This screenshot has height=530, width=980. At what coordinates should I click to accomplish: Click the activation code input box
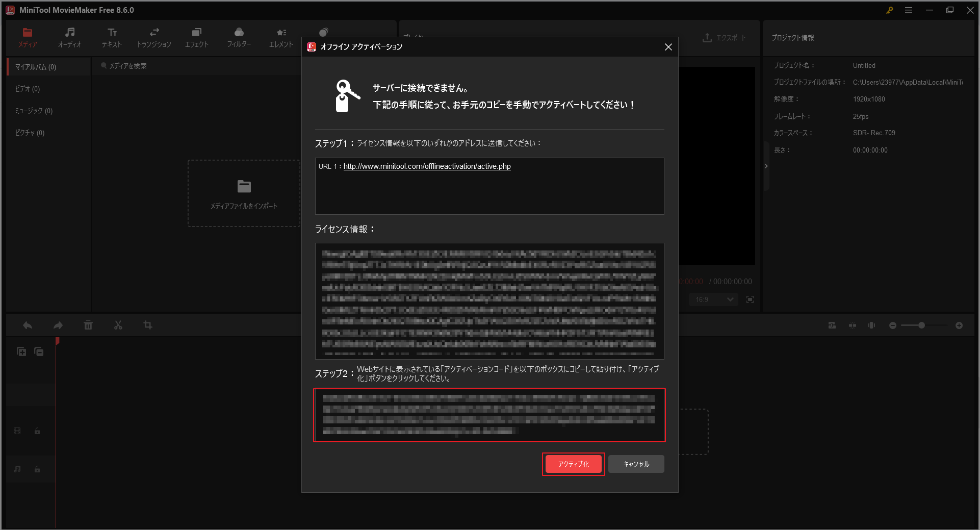[x=489, y=416]
